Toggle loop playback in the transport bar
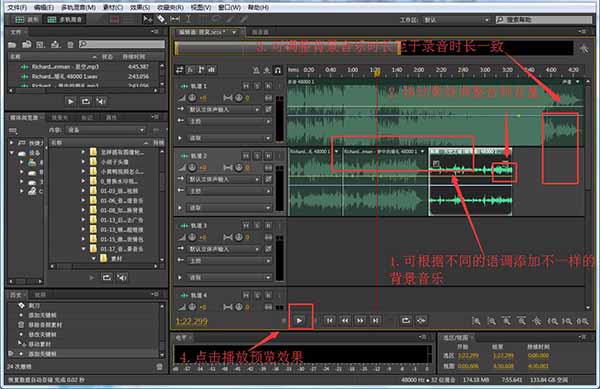This screenshot has height=389, width=600. [406, 321]
